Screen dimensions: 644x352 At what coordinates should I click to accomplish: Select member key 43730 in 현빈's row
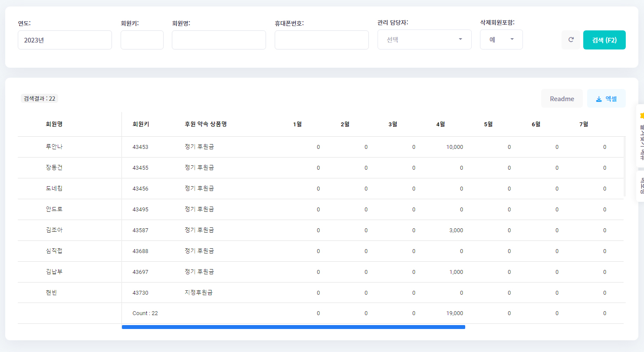pyautogui.click(x=140, y=293)
